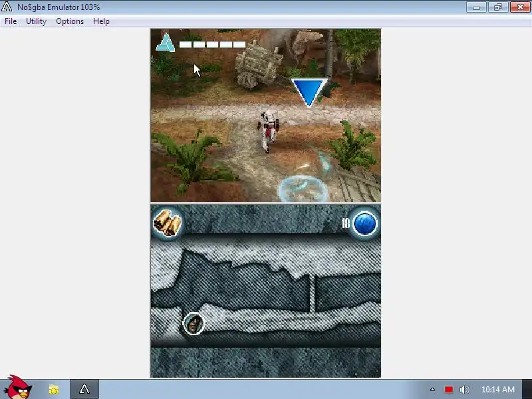
Task: Click the red recording tray icon
Action: pos(448,389)
